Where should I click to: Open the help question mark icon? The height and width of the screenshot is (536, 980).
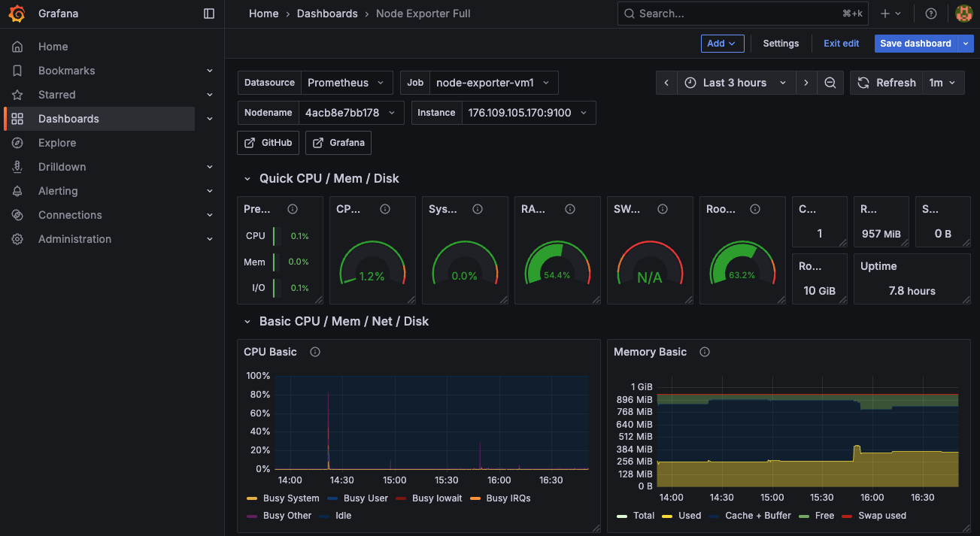point(930,13)
